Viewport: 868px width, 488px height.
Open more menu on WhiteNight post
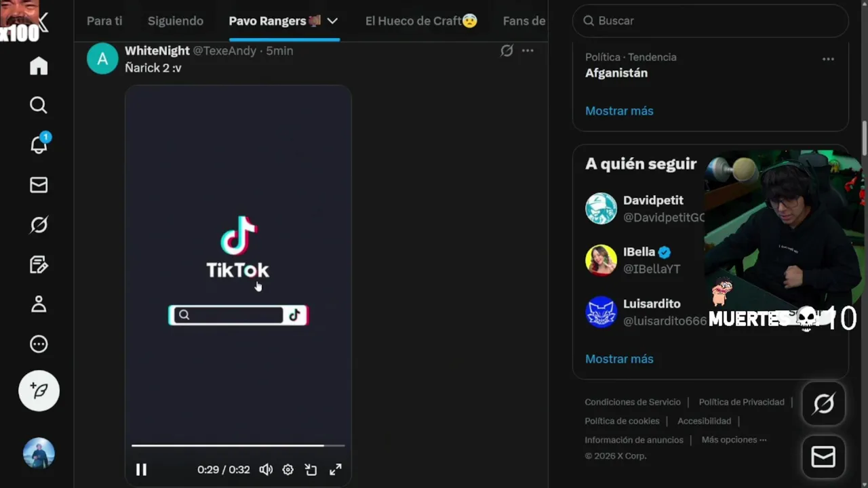[528, 51]
